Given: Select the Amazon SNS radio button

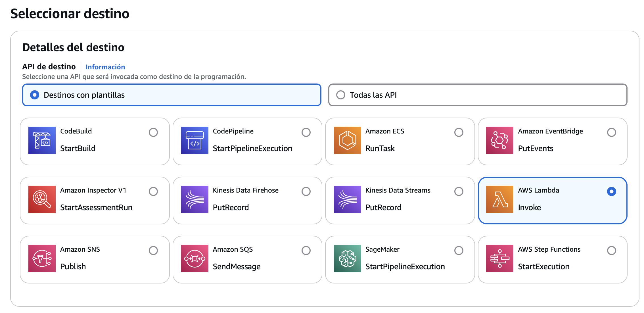Looking at the screenshot, I should coord(153,251).
